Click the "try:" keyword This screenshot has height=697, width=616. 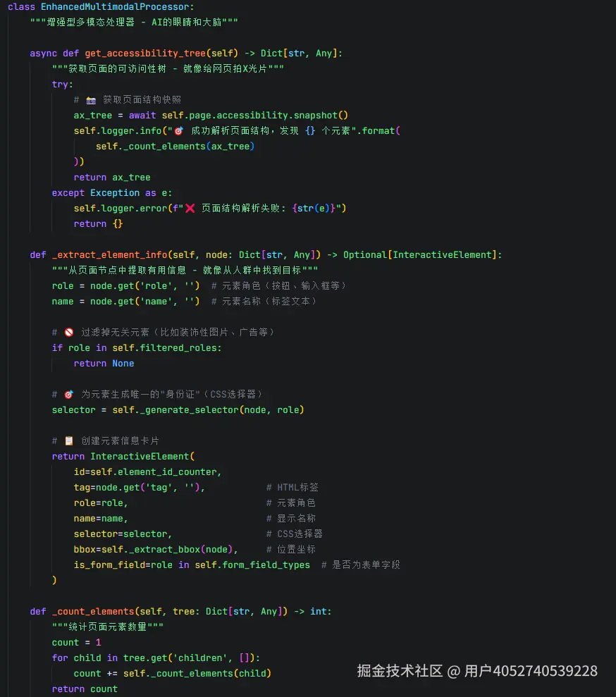(63, 85)
